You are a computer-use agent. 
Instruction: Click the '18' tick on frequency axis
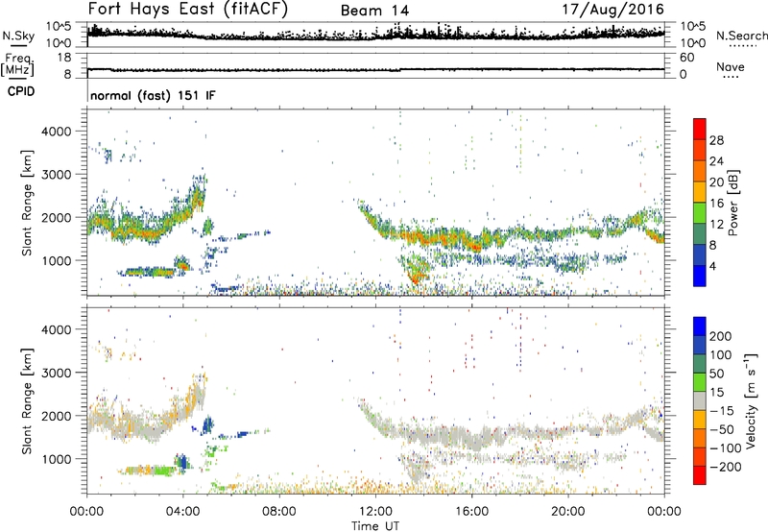click(x=64, y=58)
